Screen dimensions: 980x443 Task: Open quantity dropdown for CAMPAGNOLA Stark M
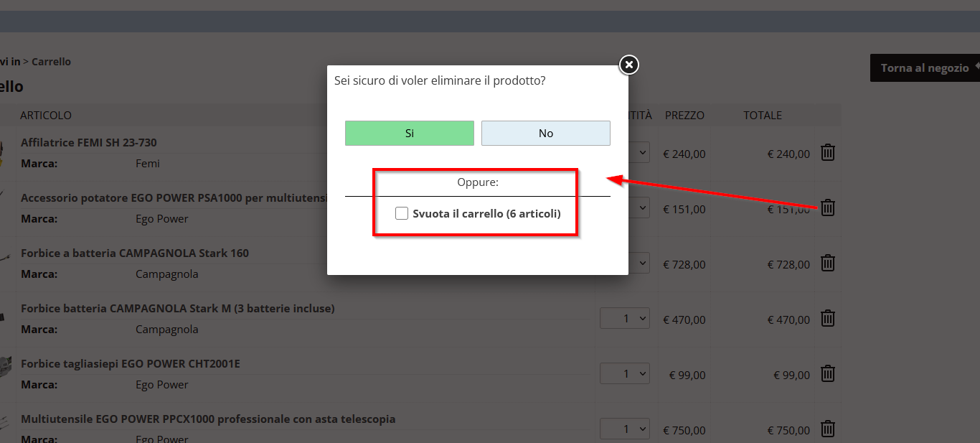click(x=625, y=318)
